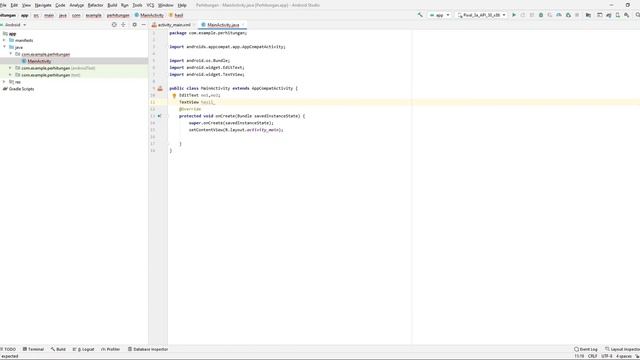The image size is (640, 360).
Task: Click the Sync Project with Gradle Files icon
Action: [609, 15]
